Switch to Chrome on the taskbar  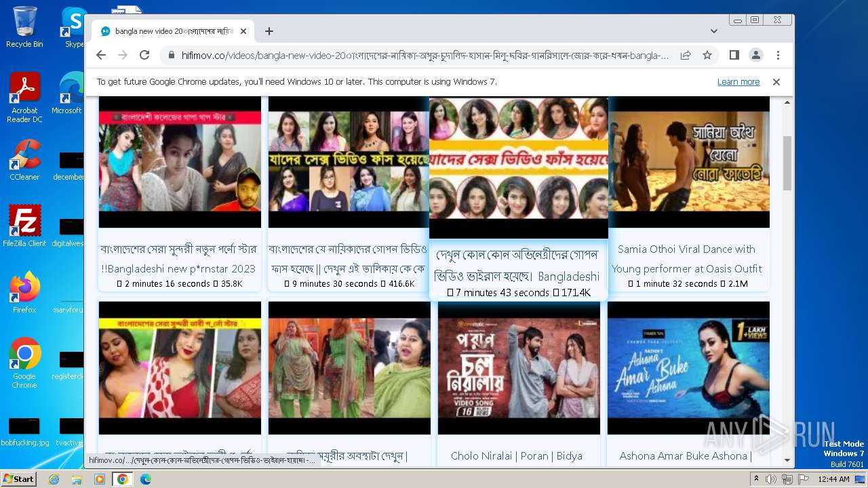tap(123, 479)
